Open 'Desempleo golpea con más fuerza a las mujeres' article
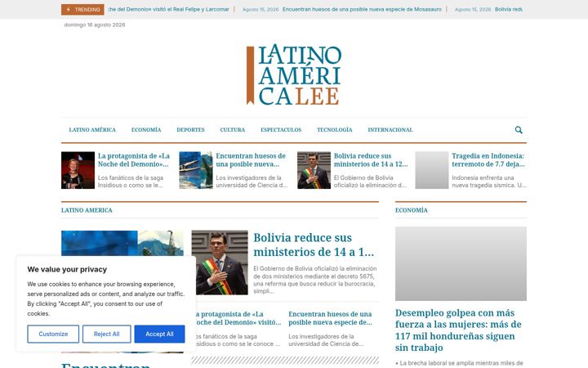This screenshot has width=588, height=368. 458,330
